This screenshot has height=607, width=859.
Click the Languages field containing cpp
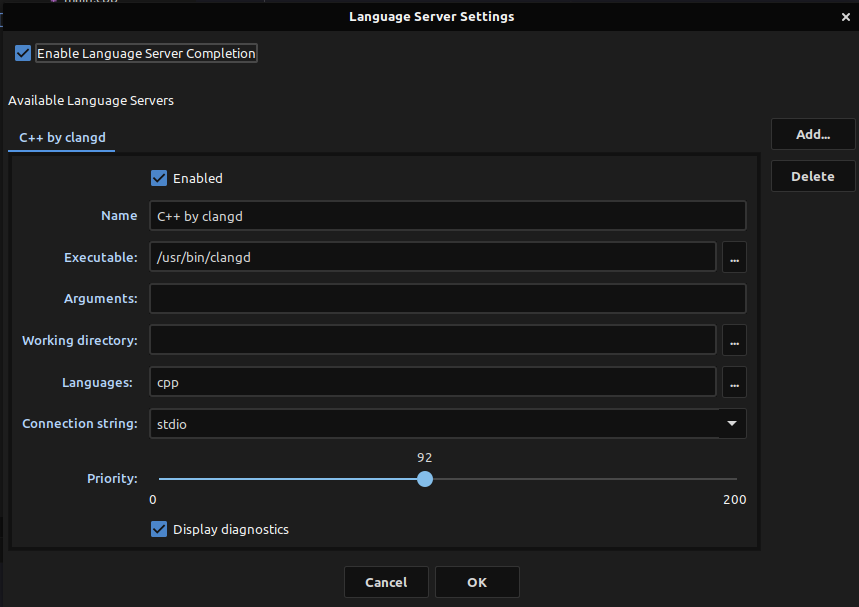point(432,382)
